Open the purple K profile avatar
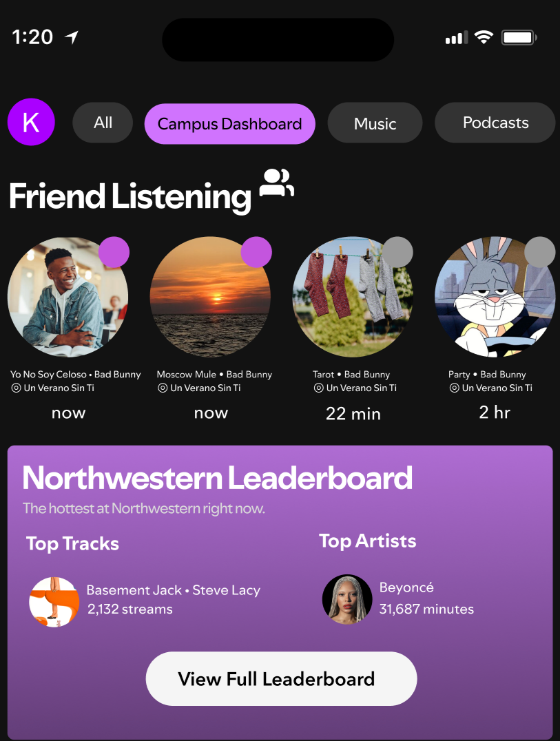The height and width of the screenshot is (741, 560). point(31,122)
